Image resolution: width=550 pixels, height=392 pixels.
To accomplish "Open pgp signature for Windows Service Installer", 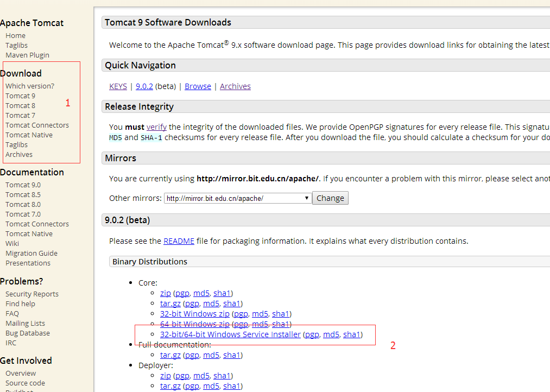I will point(312,334).
